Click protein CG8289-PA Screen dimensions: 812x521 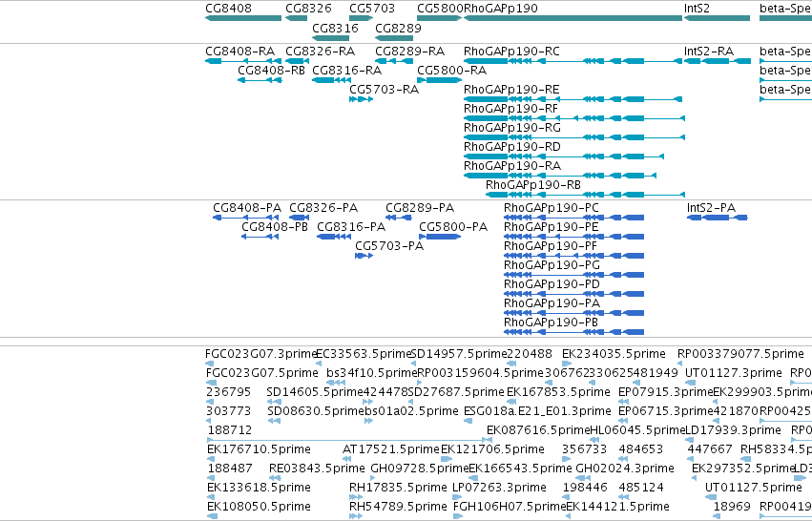tap(399, 218)
